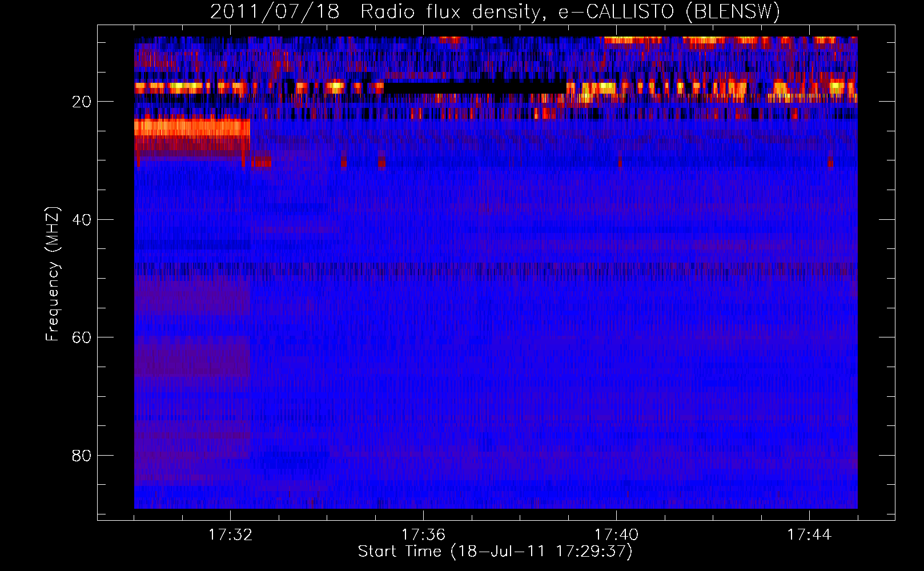924x571 pixels.
Task: Click the 17:32 time tick label
Action: (230, 534)
